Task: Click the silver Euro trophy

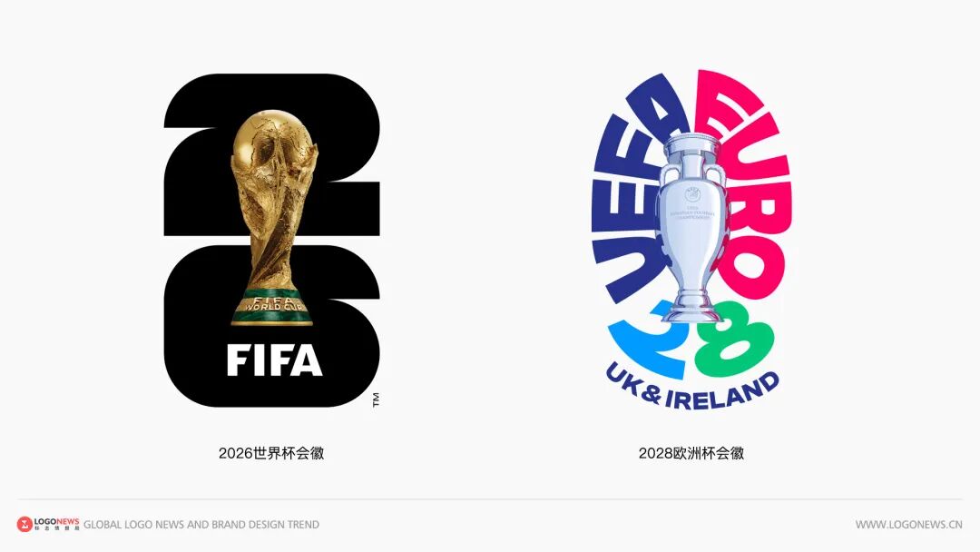Action: click(691, 228)
